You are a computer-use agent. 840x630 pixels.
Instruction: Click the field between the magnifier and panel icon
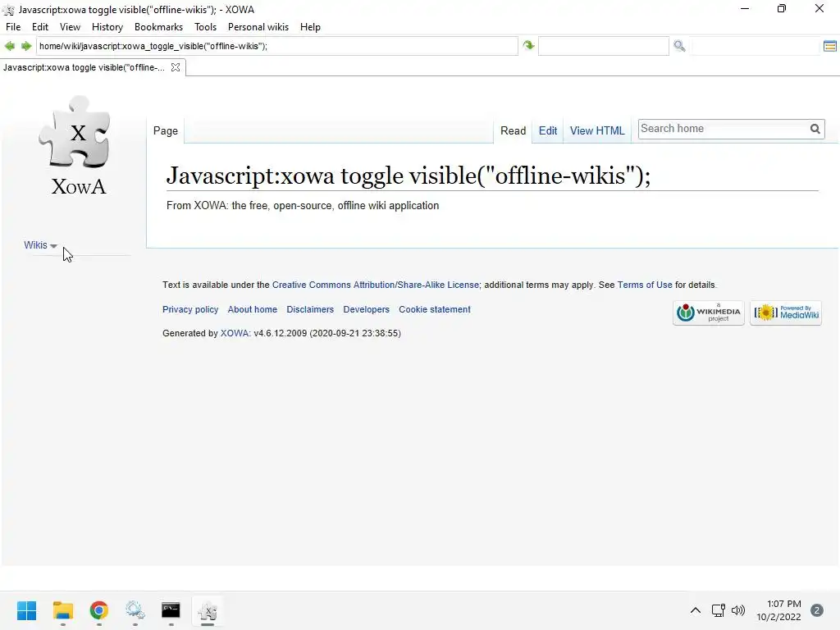[755, 46]
